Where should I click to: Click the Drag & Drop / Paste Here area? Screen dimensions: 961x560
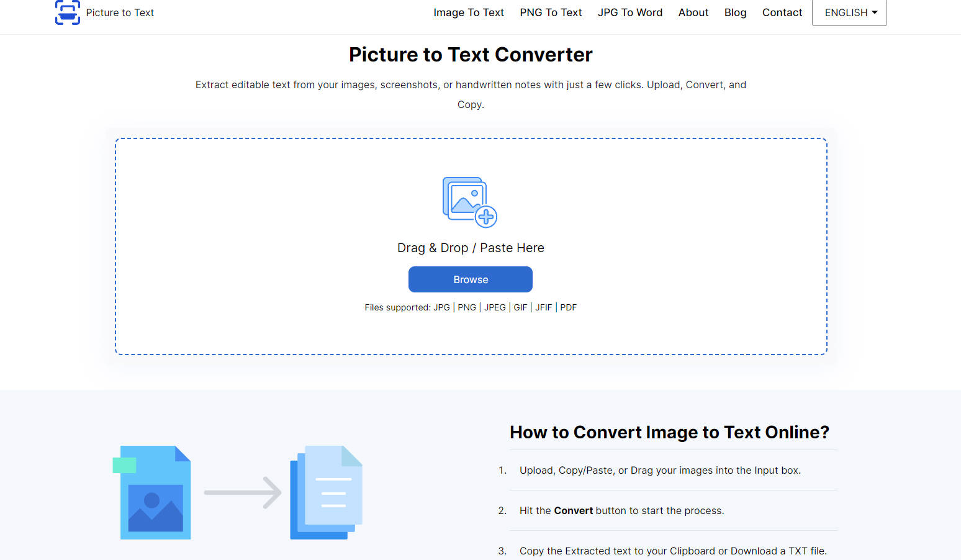point(470,247)
